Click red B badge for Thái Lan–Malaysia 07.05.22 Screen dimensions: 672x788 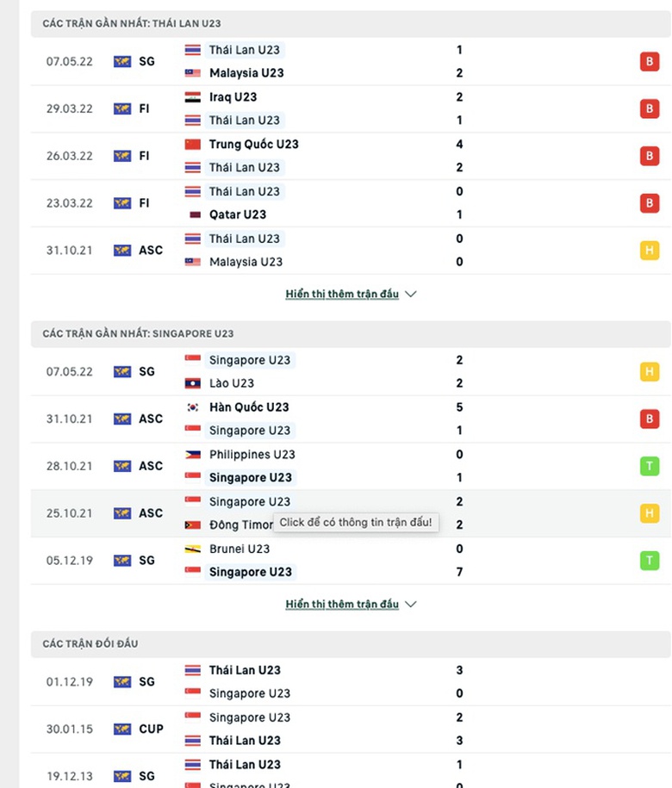click(648, 61)
